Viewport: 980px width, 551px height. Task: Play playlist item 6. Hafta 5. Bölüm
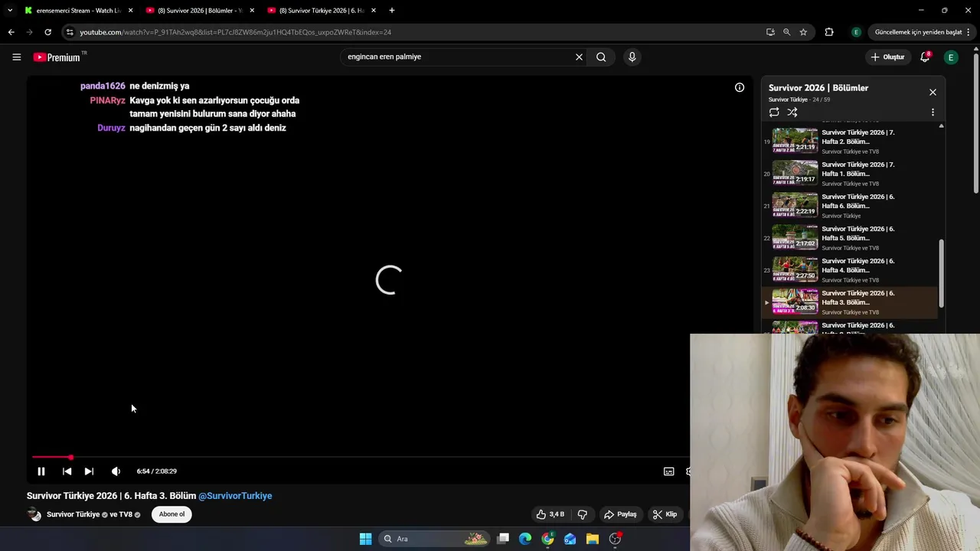pyautogui.click(x=850, y=238)
